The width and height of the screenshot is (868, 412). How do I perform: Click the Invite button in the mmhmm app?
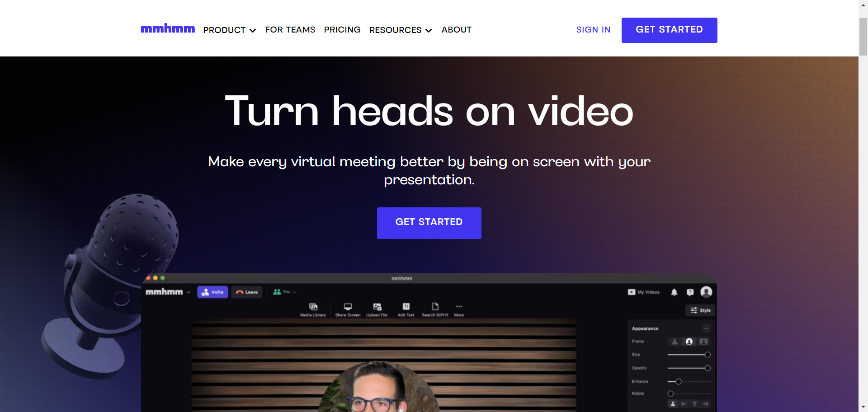pyautogui.click(x=212, y=292)
